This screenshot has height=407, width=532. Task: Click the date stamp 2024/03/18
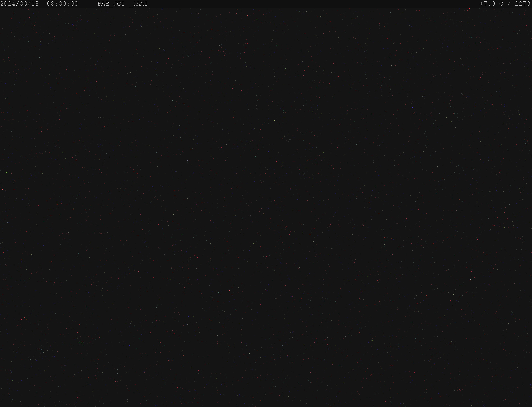pyautogui.click(x=20, y=4)
